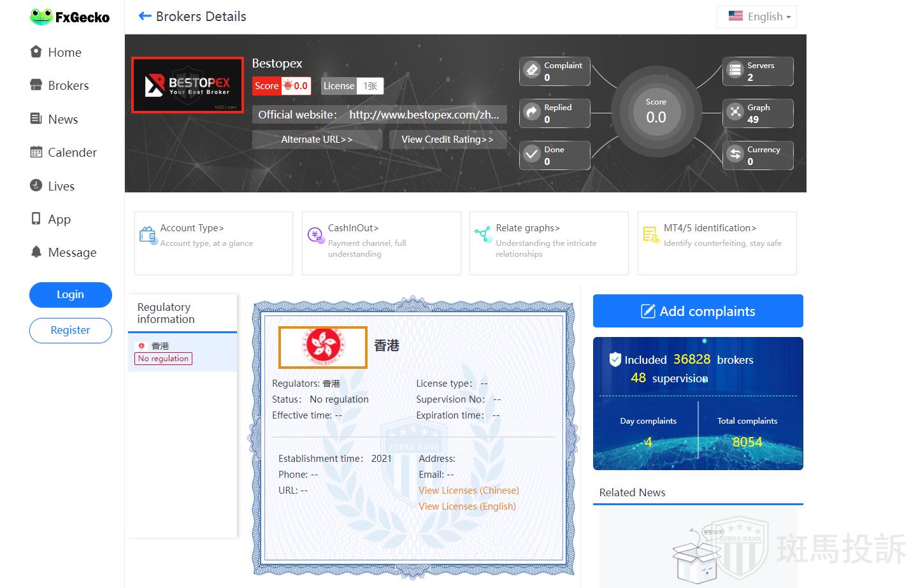Click the Register button

(70, 330)
